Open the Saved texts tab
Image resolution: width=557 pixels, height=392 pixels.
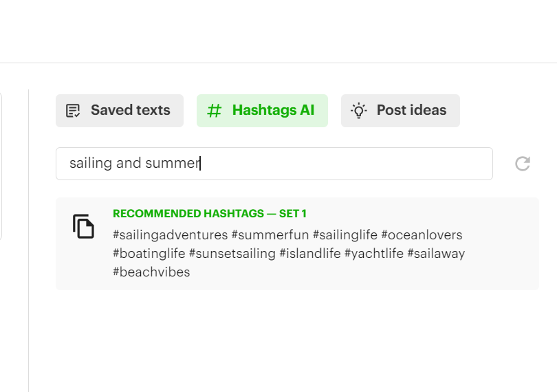pyautogui.click(x=120, y=111)
